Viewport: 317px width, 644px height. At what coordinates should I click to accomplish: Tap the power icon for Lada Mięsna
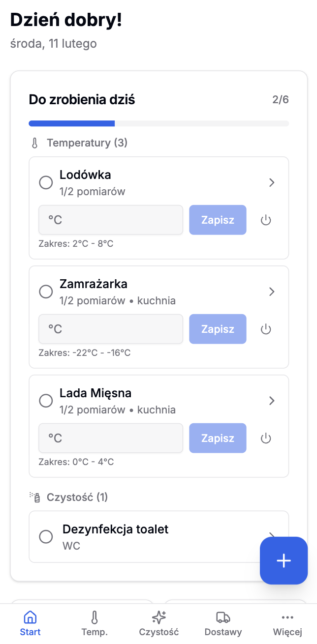coord(266,438)
